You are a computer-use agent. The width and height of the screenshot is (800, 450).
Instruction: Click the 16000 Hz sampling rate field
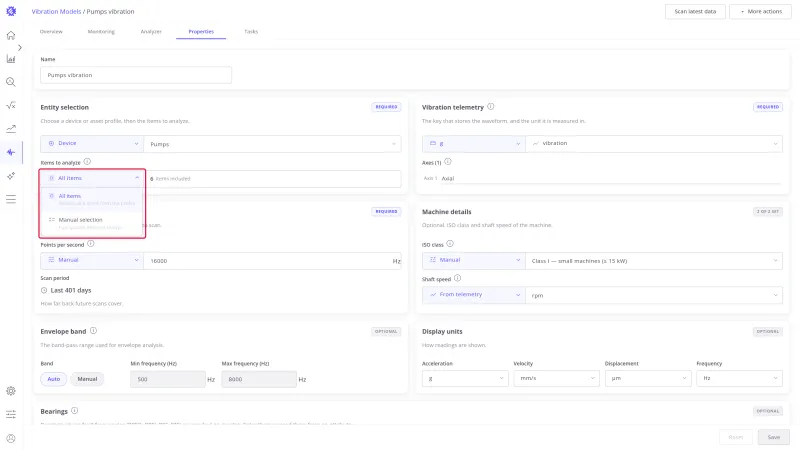click(272, 261)
